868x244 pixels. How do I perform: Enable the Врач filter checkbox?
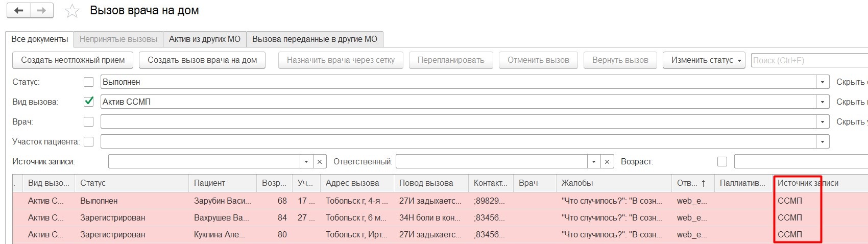[89, 121]
